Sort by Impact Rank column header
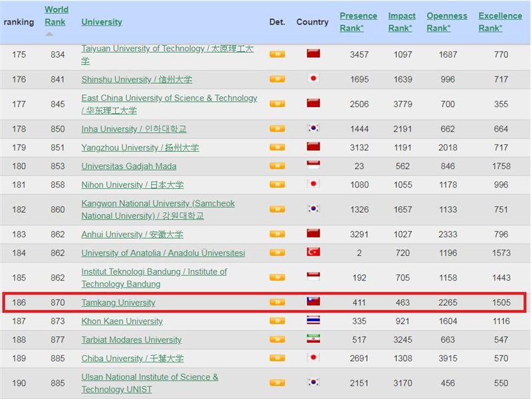Image resolution: width=532 pixels, height=399 pixels. [x=402, y=21]
